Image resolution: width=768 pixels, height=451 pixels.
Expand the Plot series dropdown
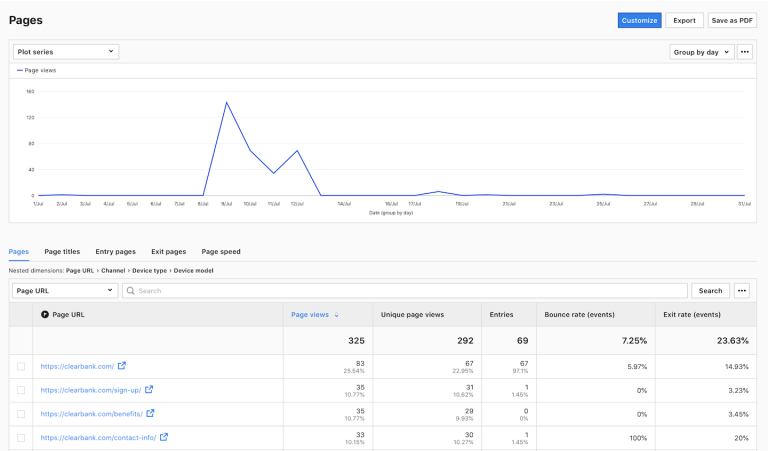pyautogui.click(x=65, y=52)
